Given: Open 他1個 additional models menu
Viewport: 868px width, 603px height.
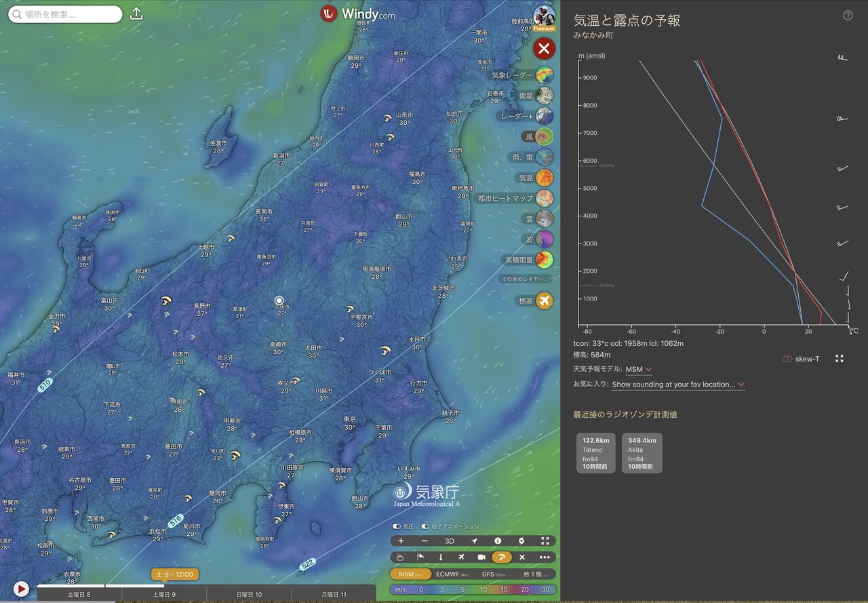Looking at the screenshot, I should (535, 574).
